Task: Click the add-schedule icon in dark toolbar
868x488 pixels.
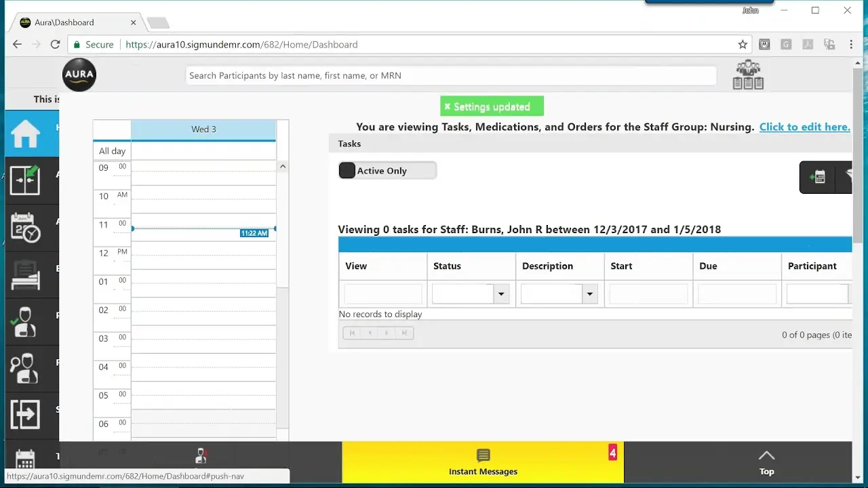Action: [x=818, y=178]
